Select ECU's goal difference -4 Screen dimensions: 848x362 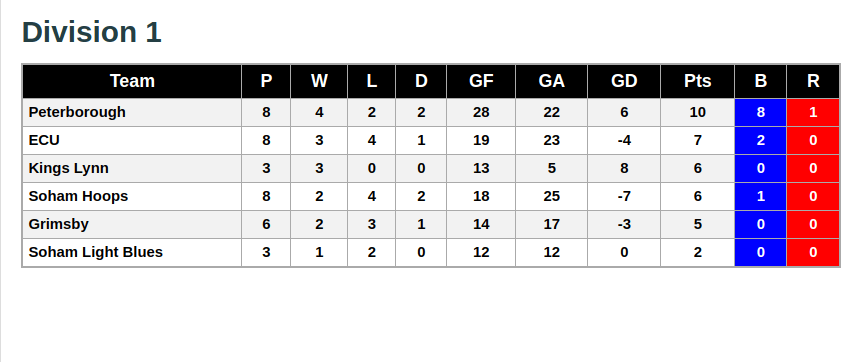[x=624, y=140]
